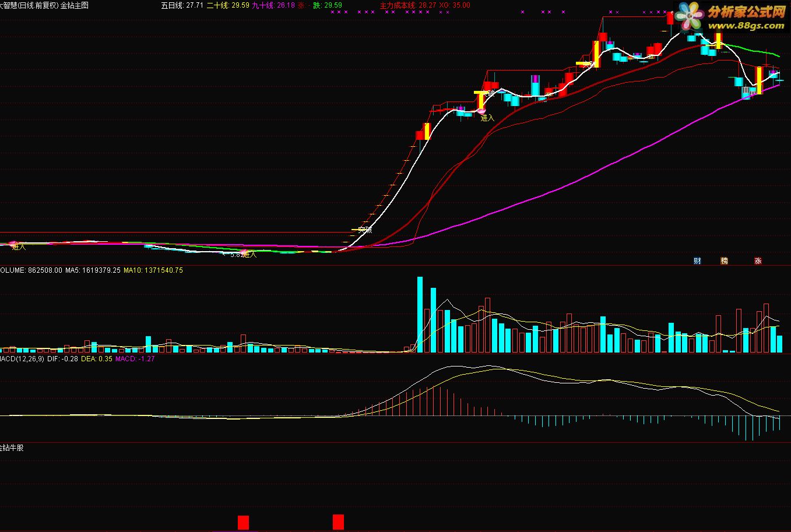This screenshot has height=532, width=791.
Task: Click the blue 财 info marker
Action: coord(697,260)
